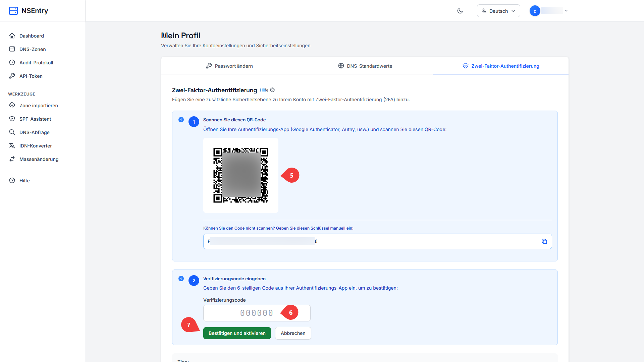Click 'Scannen Sie diesen QR-Code' text
Image resolution: width=644 pixels, height=362 pixels.
[x=234, y=120]
